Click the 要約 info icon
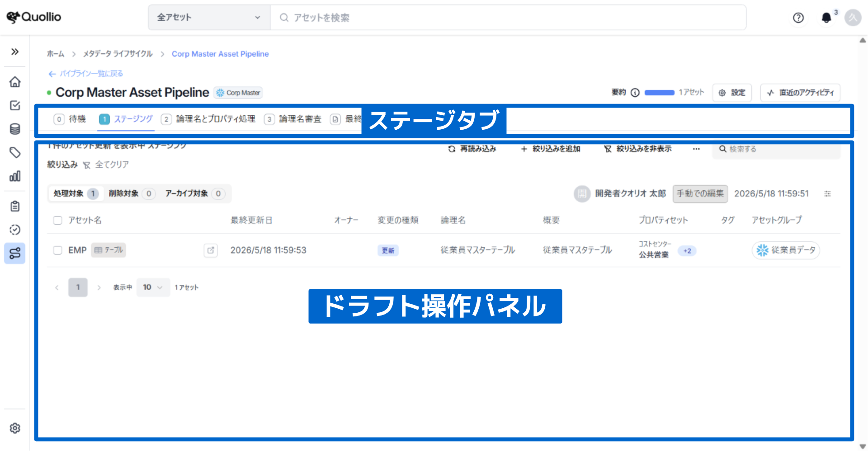 tap(635, 93)
